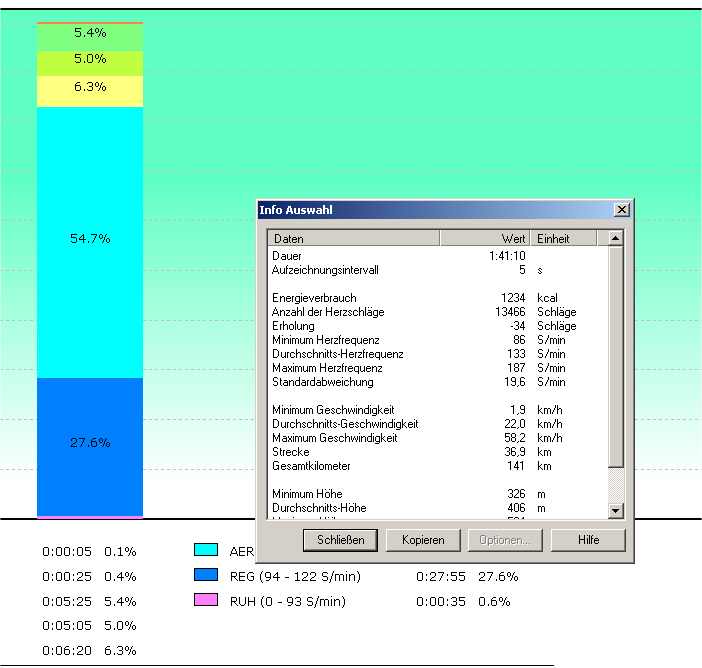Click the Einheit column header
This screenshot has width=702, height=668.
pyautogui.click(x=567, y=239)
